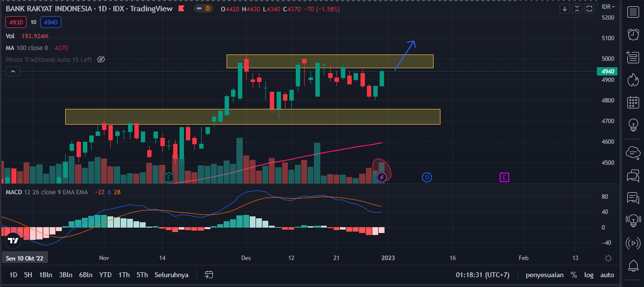Open chart settings gear on time axis
The width and height of the screenshot is (644, 287).
pyautogui.click(x=608, y=258)
